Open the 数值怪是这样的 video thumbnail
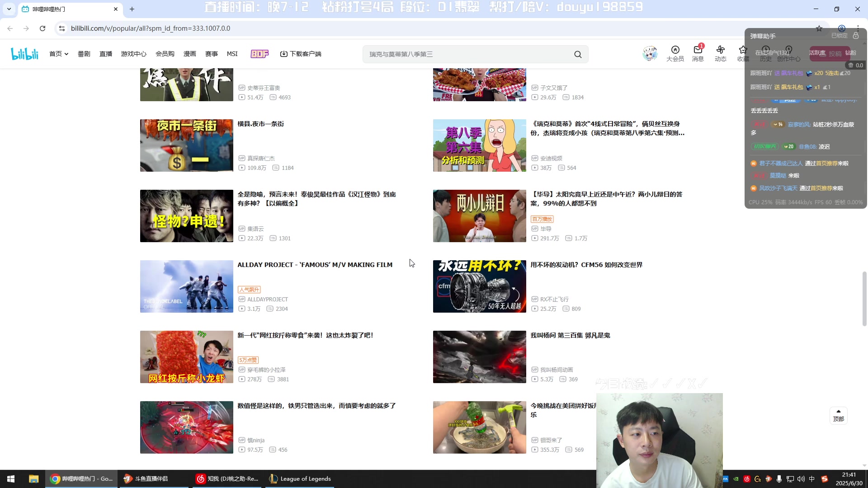This screenshot has width=868, height=488. [187, 427]
